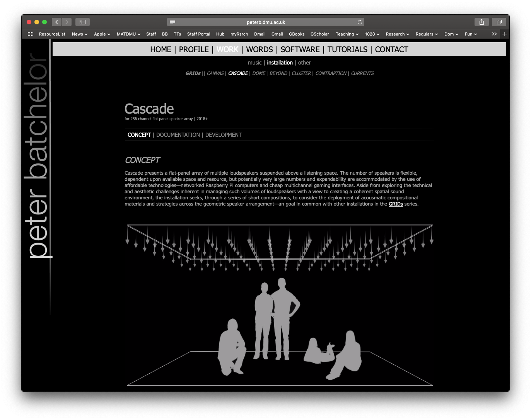Open the GBooks bookmark
Screen dimensions: 531x420
tap(297, 34)
